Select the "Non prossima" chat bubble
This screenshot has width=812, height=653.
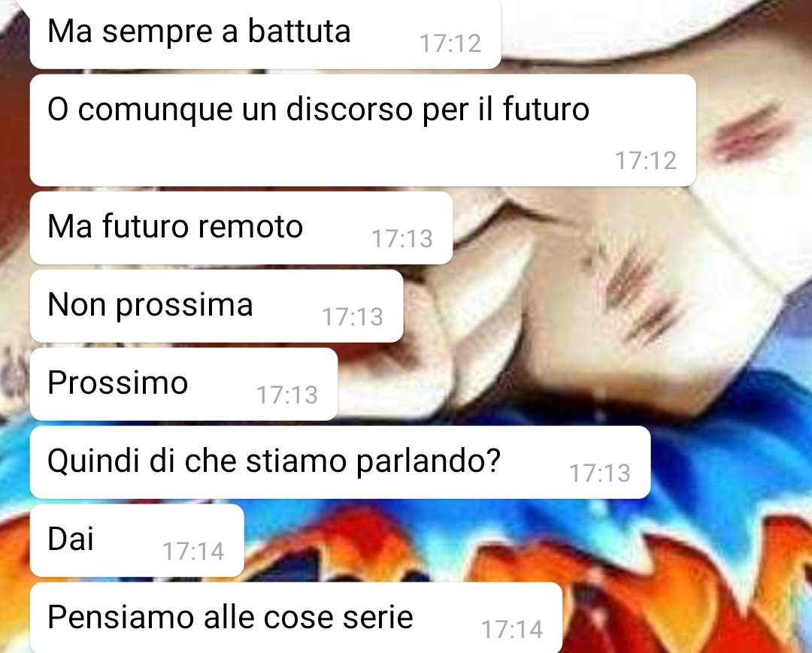(x=217, y=307)
